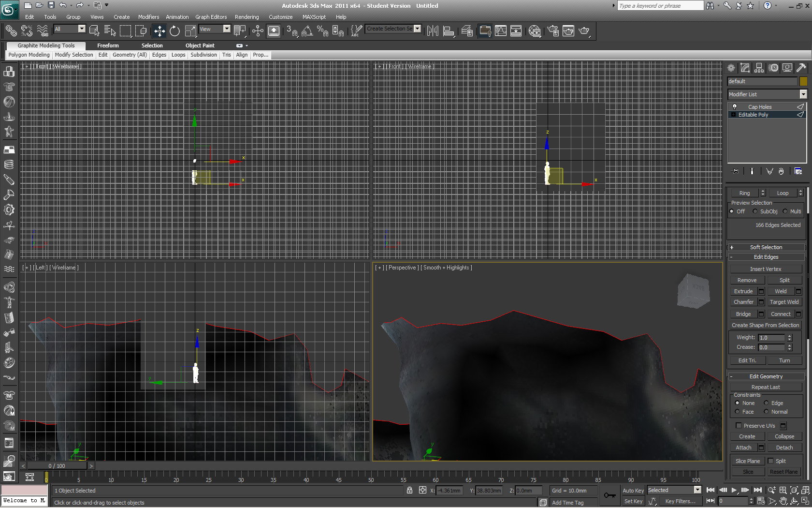812x508 pixels.
Task: Click the time slider 0 / 100
Action: click(57, 466)
